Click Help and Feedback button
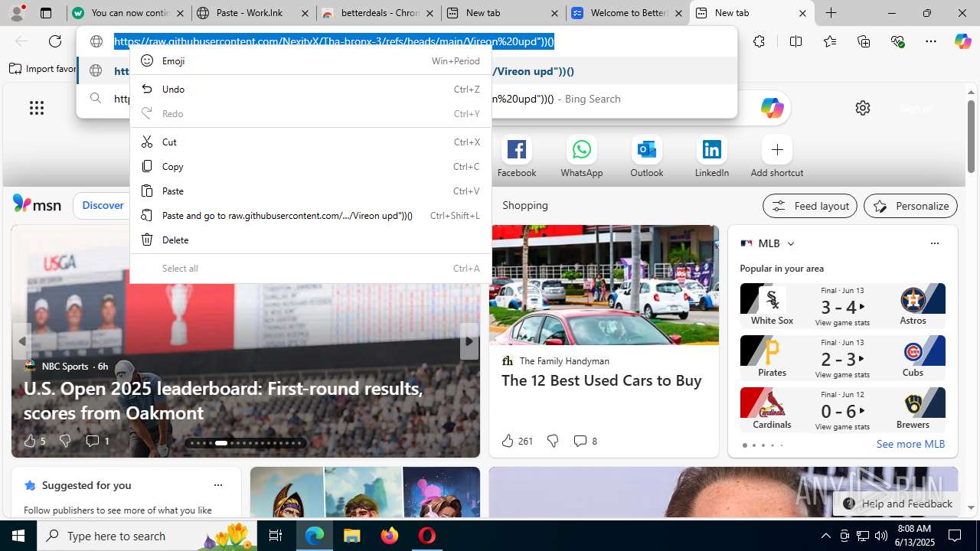This screenshot has width=980, height=551. pos(897,504)
